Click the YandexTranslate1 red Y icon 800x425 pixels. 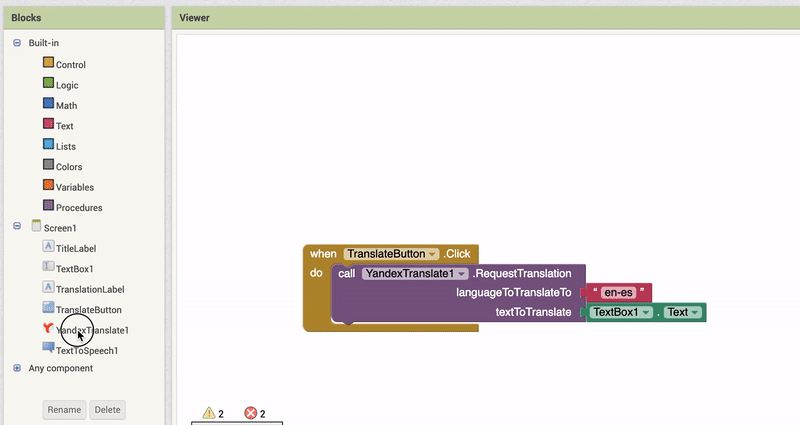tap(48, 328)
